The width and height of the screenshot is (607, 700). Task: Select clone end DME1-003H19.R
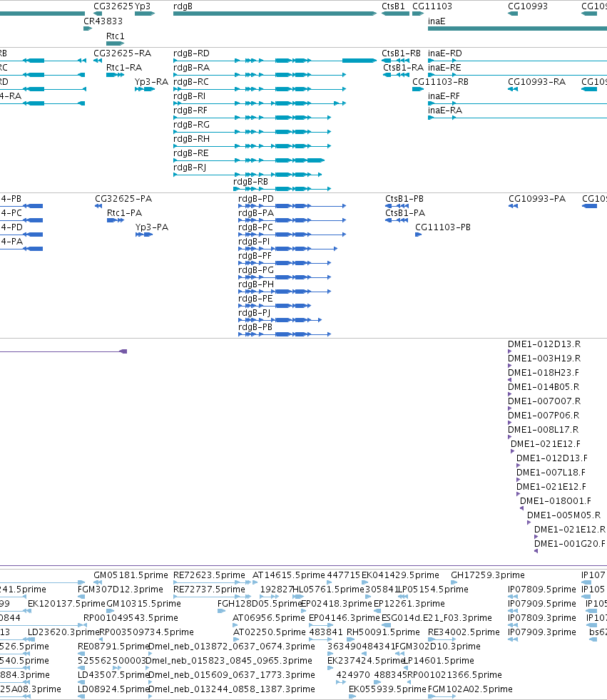tap(544, 359)
